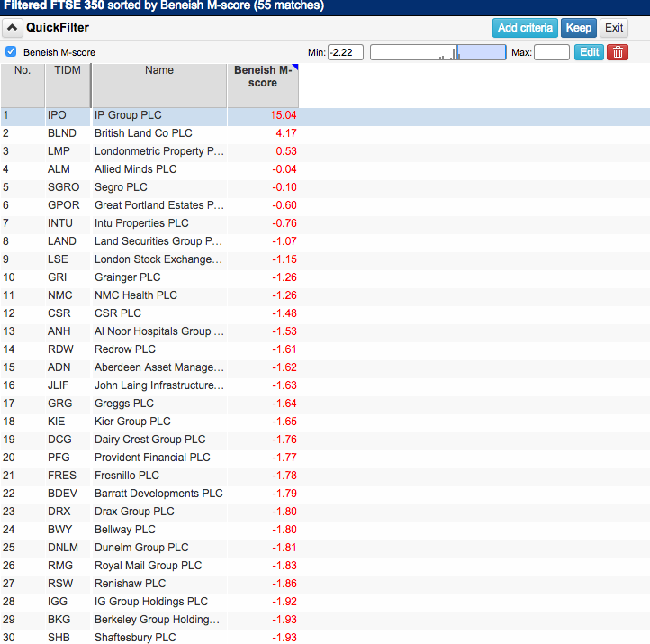Select Provident Financial PLC
The height and width of the screenshot is (644, 650).
[x=152, y=458]
